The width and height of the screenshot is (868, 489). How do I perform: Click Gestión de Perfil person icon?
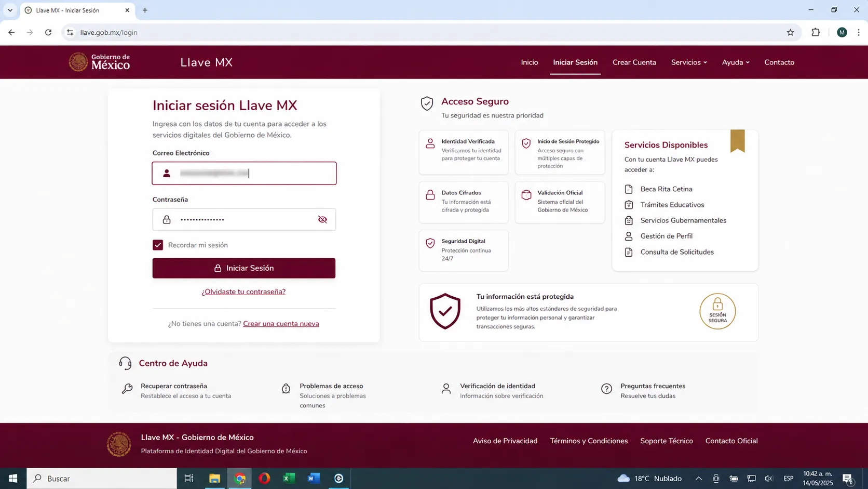click(629, 236)
